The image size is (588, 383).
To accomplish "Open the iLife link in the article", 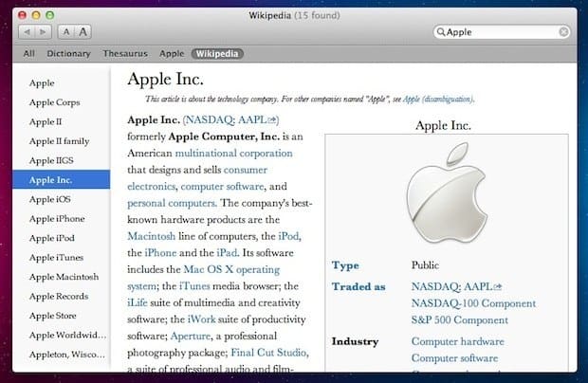I will coord(138,302).
